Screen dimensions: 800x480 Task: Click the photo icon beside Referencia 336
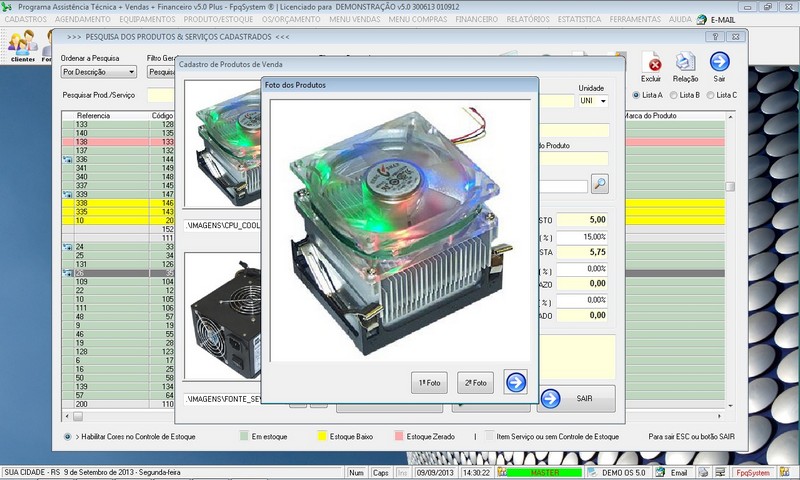67,159
